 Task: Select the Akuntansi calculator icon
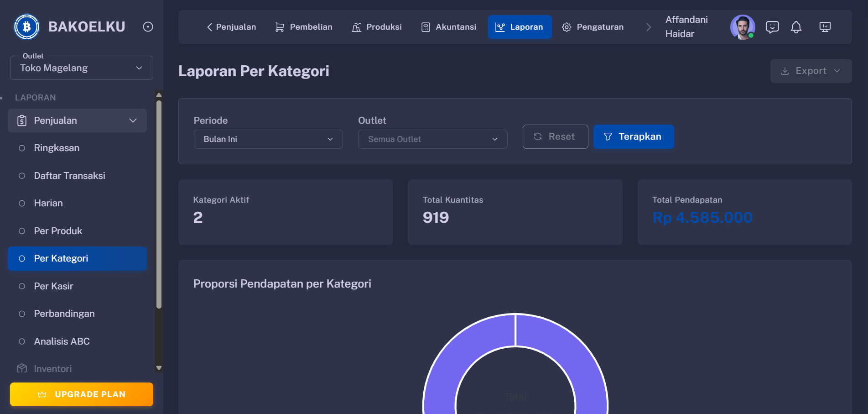pyautogui.click(x=426, y=27)
